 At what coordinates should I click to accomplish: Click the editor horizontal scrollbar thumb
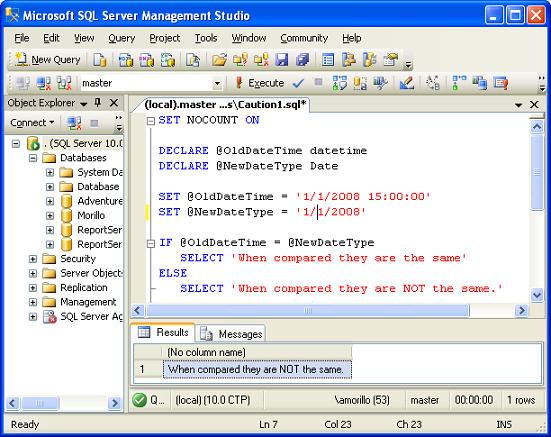[x=307, y=311]
